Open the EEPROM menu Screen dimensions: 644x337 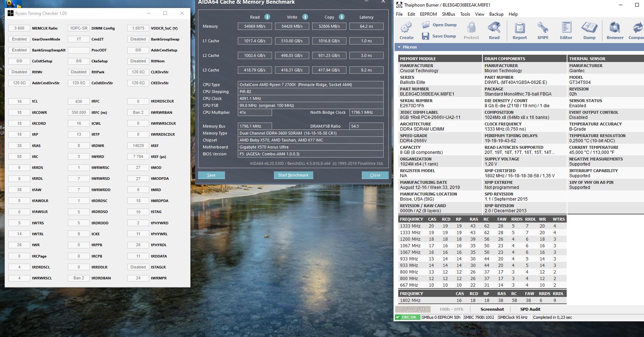click(x=428, y=14)
